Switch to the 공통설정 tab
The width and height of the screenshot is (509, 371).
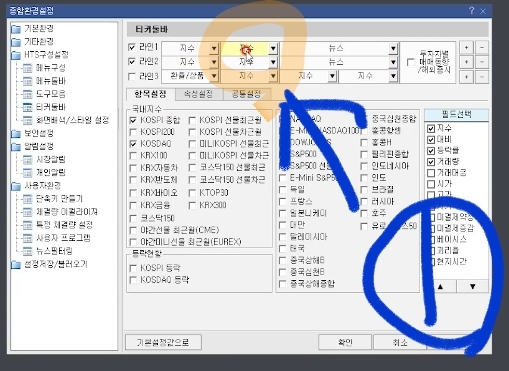[247, 94]
